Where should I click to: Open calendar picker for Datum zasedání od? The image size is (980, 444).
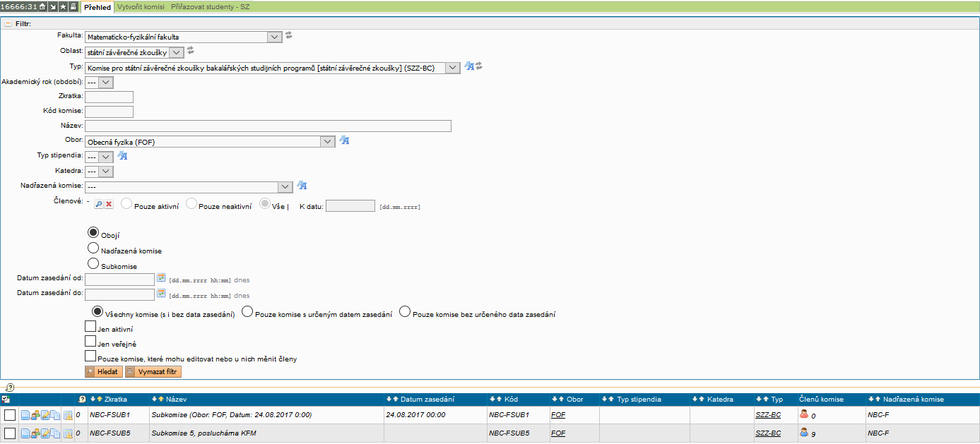(x=161, y=277)
